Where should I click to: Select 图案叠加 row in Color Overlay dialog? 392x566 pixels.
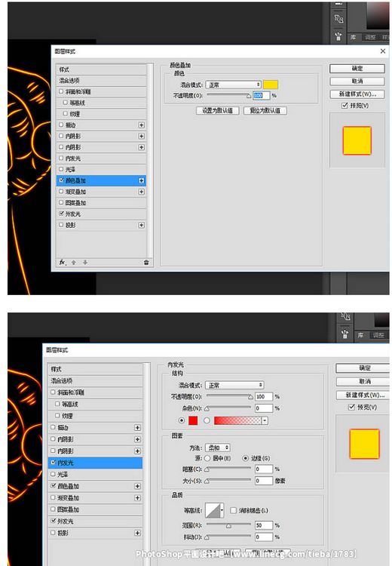(101, 203)
